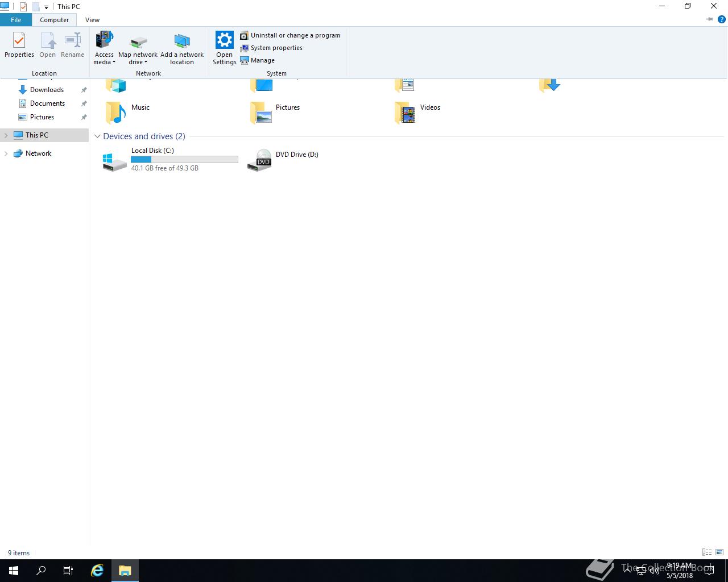The image size is (728, 582).
Task: Switch to the Computer ribbon tab
Action: tap(54, 20)
